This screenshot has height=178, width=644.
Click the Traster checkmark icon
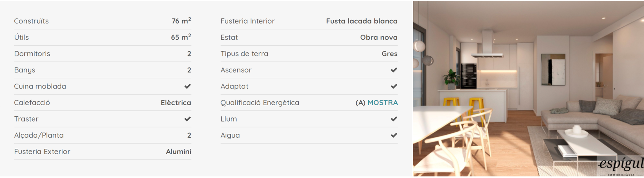click(x=187, y=119)
